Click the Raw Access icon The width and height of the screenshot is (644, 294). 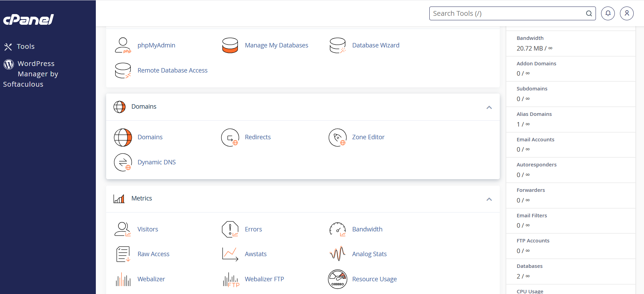(123, 254)
